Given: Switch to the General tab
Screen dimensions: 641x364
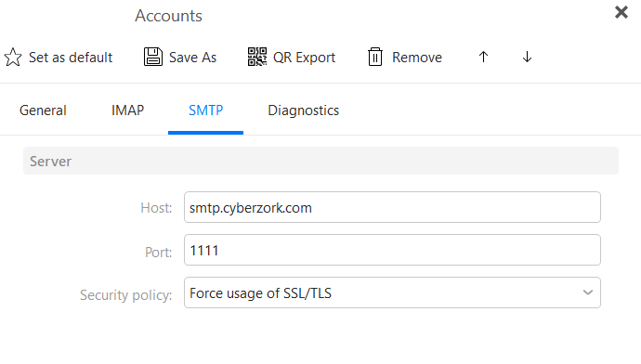Looking at the screenshot, I should pos(43,110).
